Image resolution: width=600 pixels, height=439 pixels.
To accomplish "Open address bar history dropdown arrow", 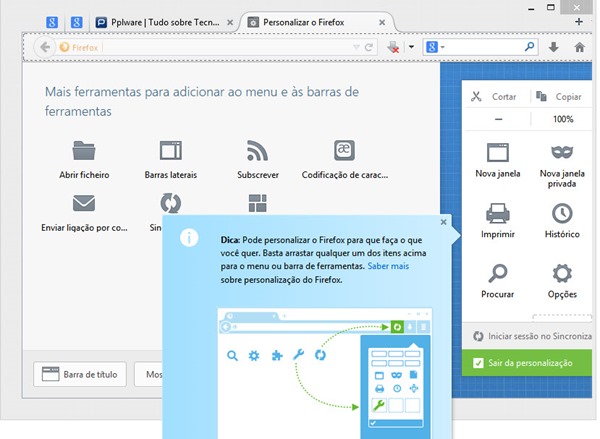I will (x=356, y=47).
